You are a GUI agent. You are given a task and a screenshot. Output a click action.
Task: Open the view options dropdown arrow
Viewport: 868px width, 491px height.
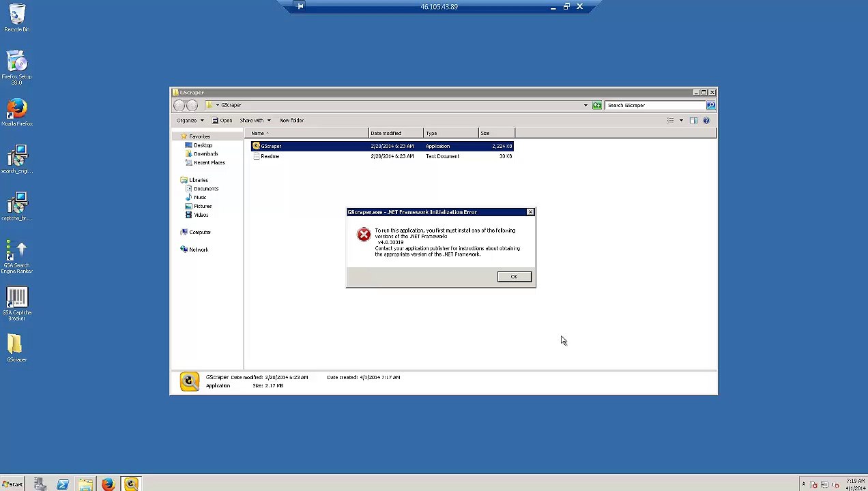pos(680,121)
